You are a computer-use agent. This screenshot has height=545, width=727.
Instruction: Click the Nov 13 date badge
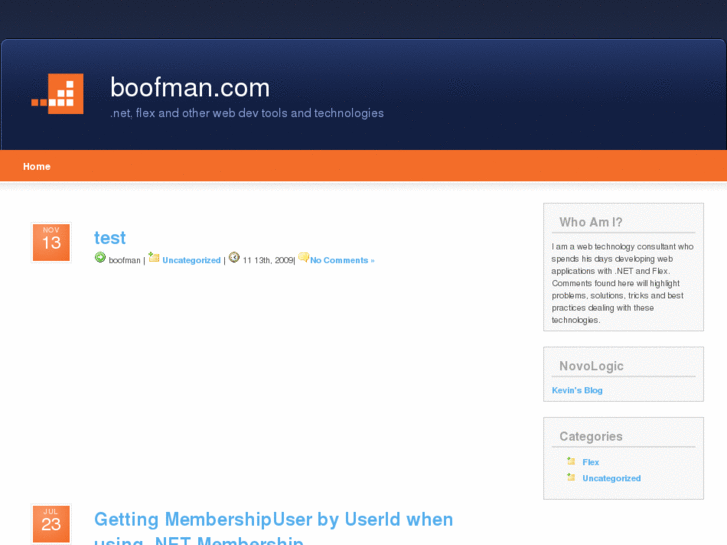[51, 243]
